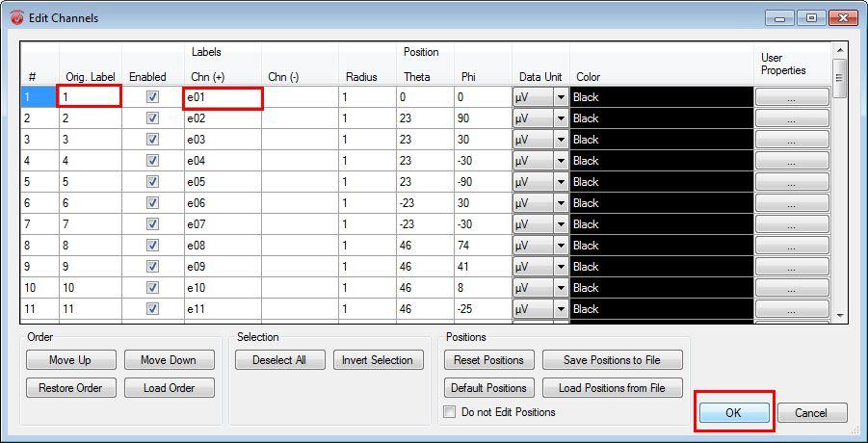
Task: Select row number 4 in the # column
Action: pyautogui.click(x=39, y=161)
